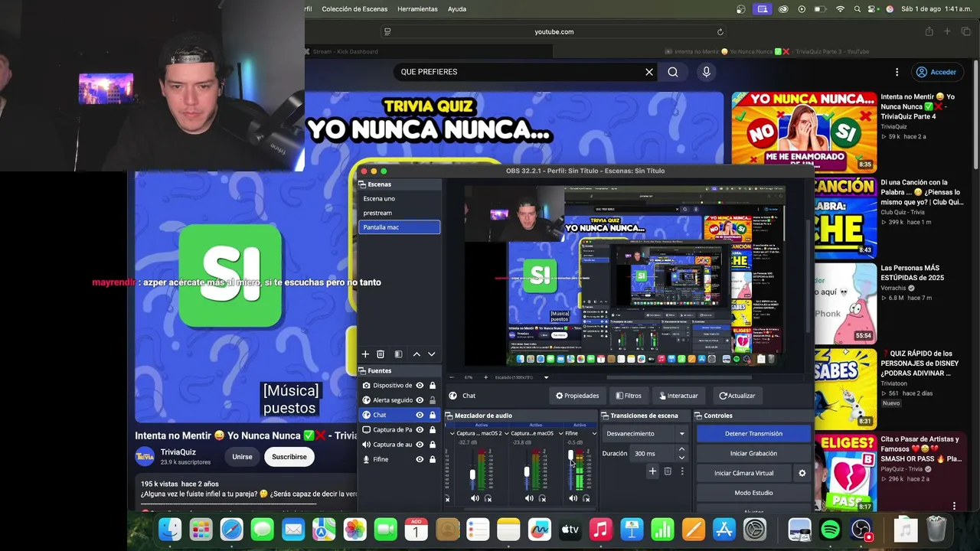Hide the Captura de Pa source
The width and height of the screenshot is (980, 551).
pos(420,429)
